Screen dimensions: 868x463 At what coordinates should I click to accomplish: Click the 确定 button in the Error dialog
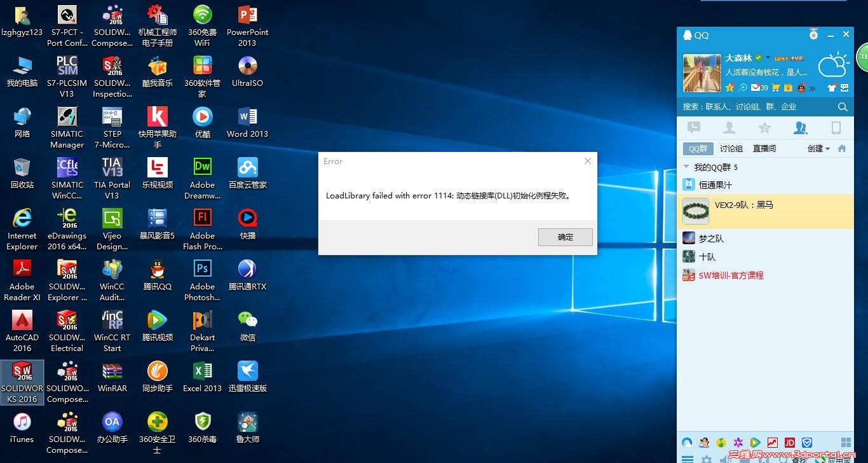(565, 237)
